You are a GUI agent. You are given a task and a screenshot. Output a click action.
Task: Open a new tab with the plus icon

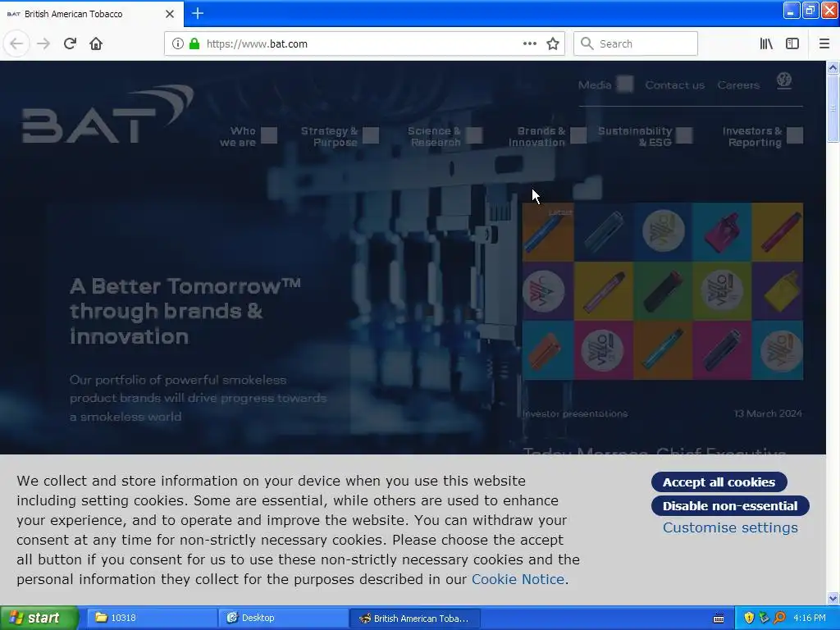tap(198, 13)
